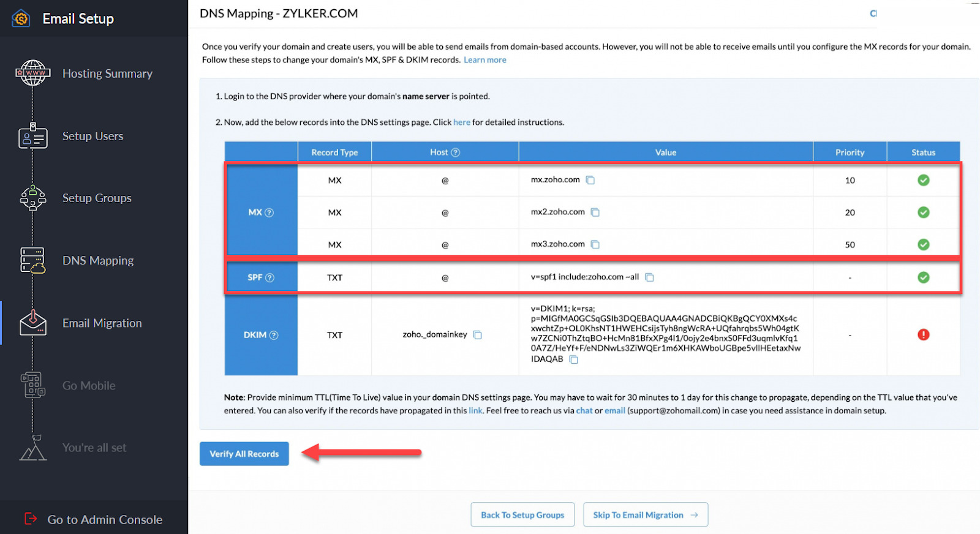Screen dimensions: 980x534
Task: Open the MX help tooltip icon
Action: pyautogui.click(x=269, y=212)
